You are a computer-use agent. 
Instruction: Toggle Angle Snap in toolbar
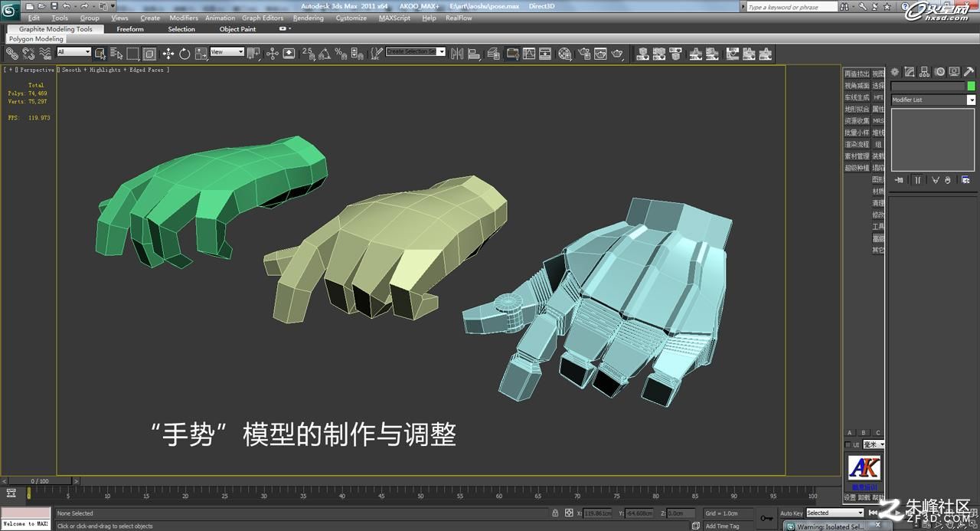click(x=325, y=53)
